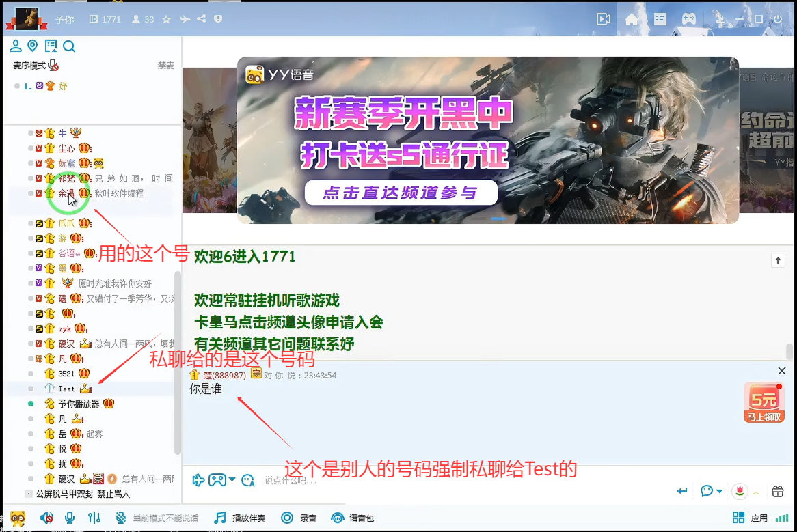Click the favorite star icon in header
797x532 pixels.
[x=166, y=20]
